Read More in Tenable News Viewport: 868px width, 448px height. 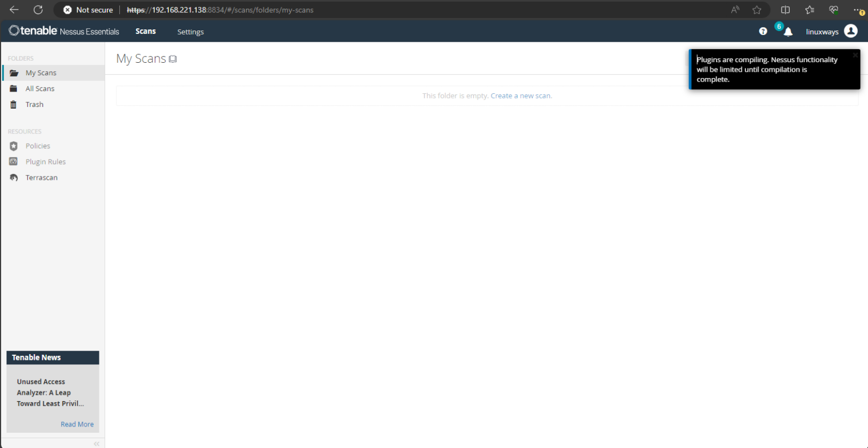coord(77,424)
